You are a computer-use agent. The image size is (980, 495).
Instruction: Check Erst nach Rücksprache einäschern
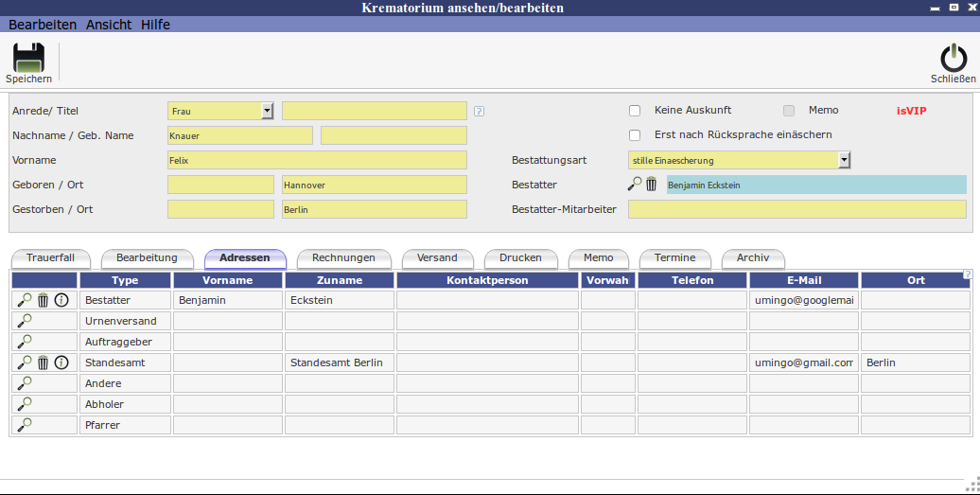(x=635, y=135)
